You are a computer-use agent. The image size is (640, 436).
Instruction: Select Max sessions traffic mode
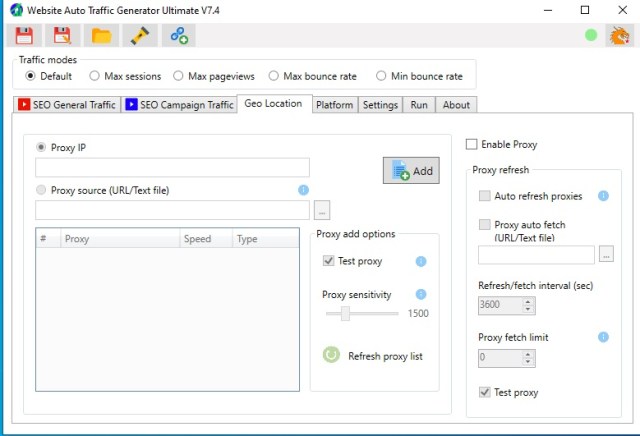pos(94,76)
